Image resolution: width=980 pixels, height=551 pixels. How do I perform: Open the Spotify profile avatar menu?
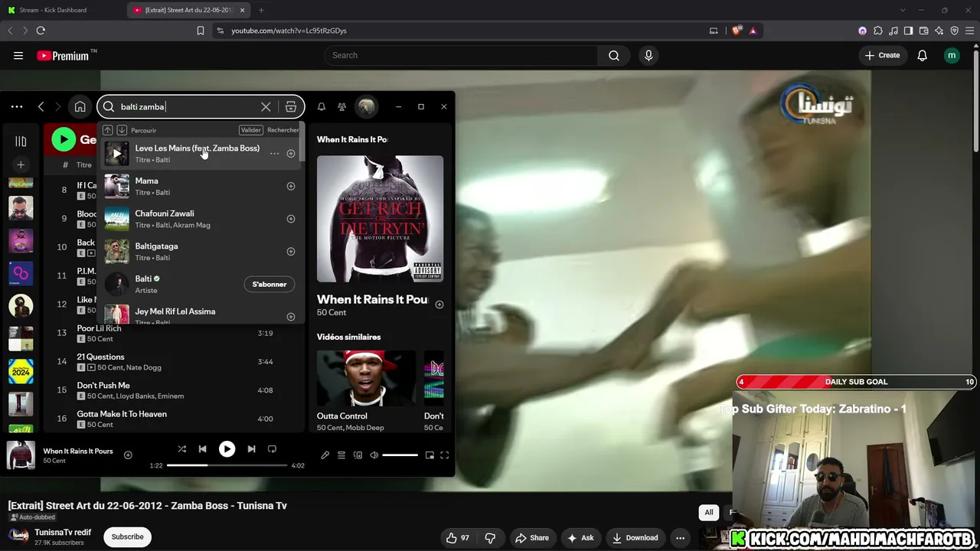367,107
